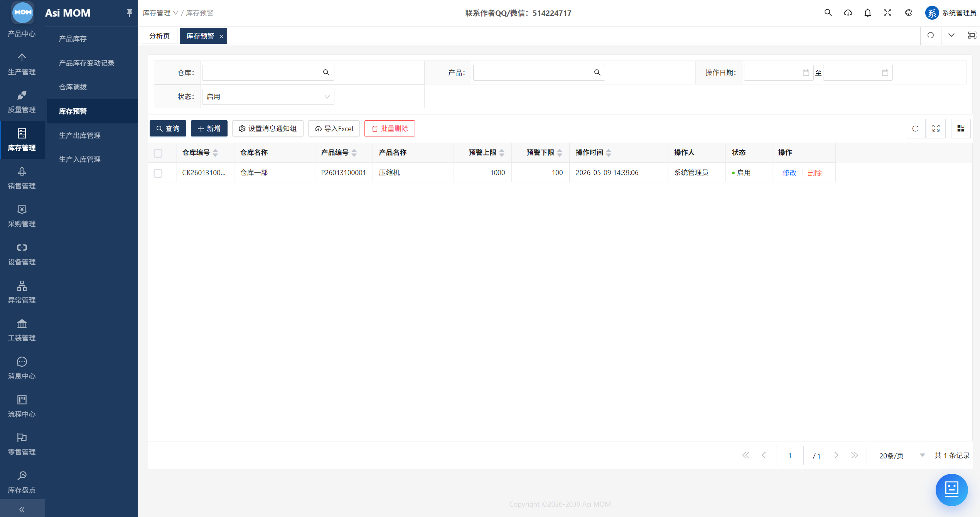Click 删除 link in the 压缩机 row
Viewport: 980px width, 517px height.
(x=815, y=173)
